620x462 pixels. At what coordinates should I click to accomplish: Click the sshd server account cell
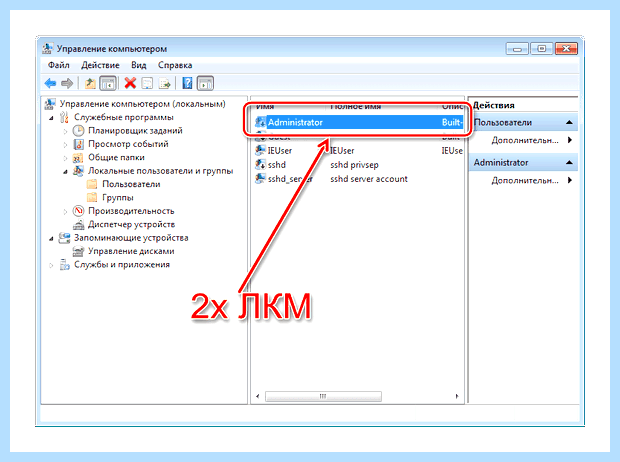pyautogui.click(x=369, y=179)
